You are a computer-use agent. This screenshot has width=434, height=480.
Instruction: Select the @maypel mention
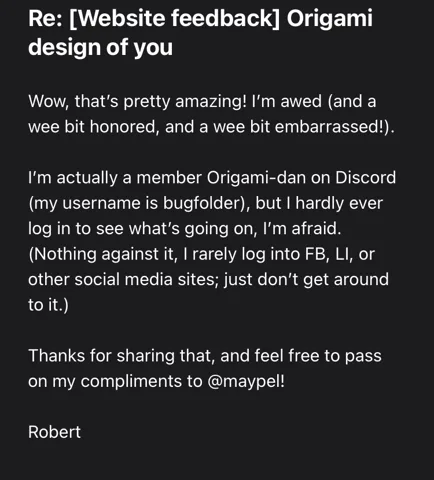(x=244, y=381)
